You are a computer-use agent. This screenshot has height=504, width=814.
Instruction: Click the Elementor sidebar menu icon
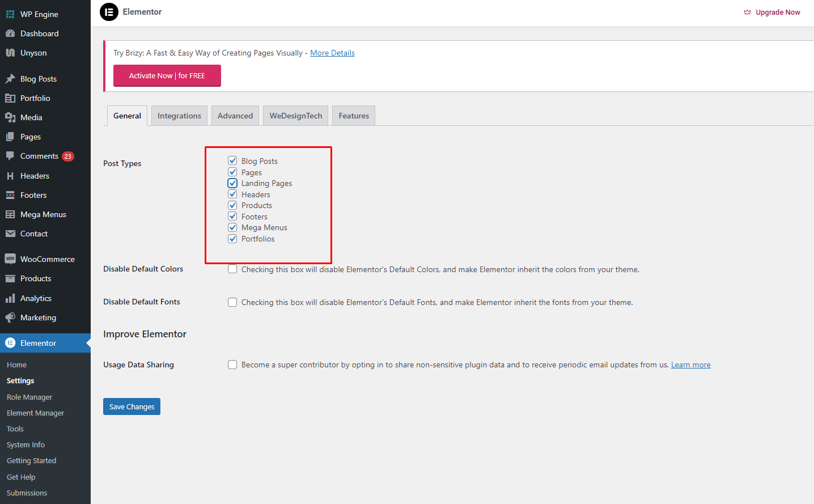click(x=10, y=343)
